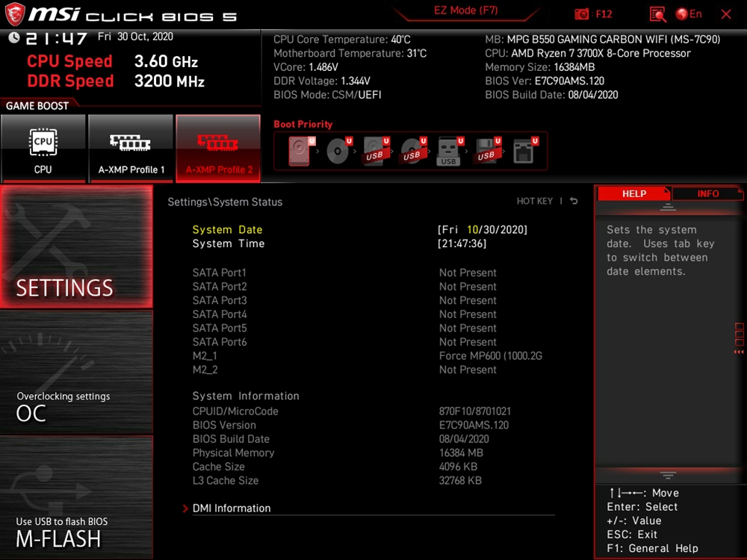The width and height of the screenshot is (747, 560).
Task: Click the Force MP600 drive value
Action: 491,355
